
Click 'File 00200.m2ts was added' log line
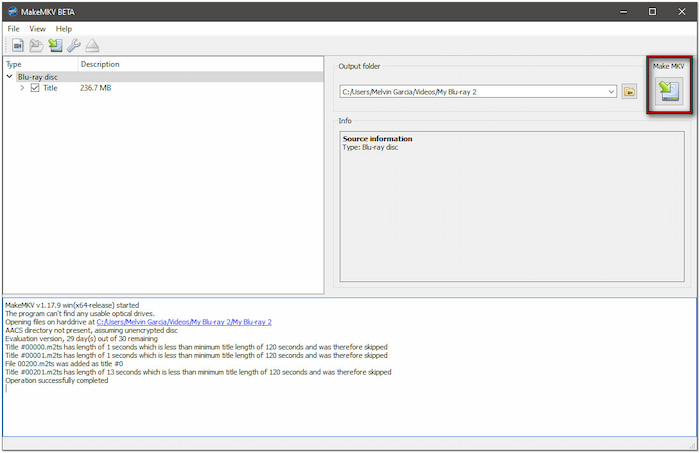tap(64, 364)
